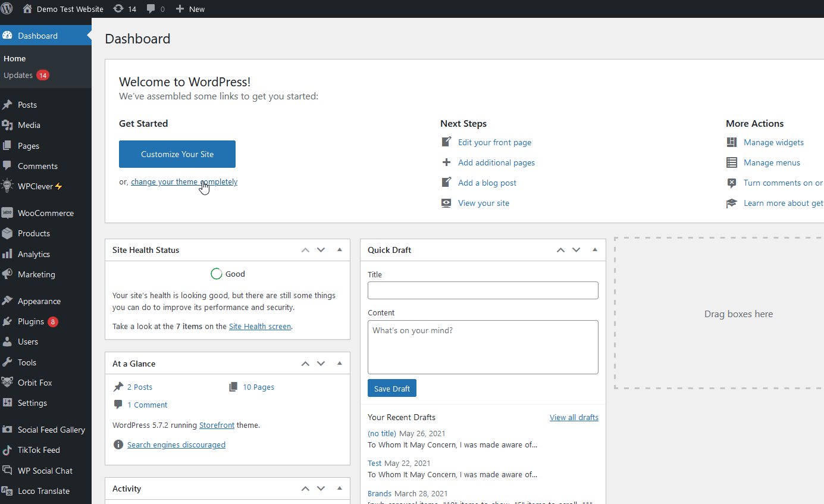Viewport: 824px width, 504px height.
Task: Open the Edit your front page link
Action: pos(495,142)
